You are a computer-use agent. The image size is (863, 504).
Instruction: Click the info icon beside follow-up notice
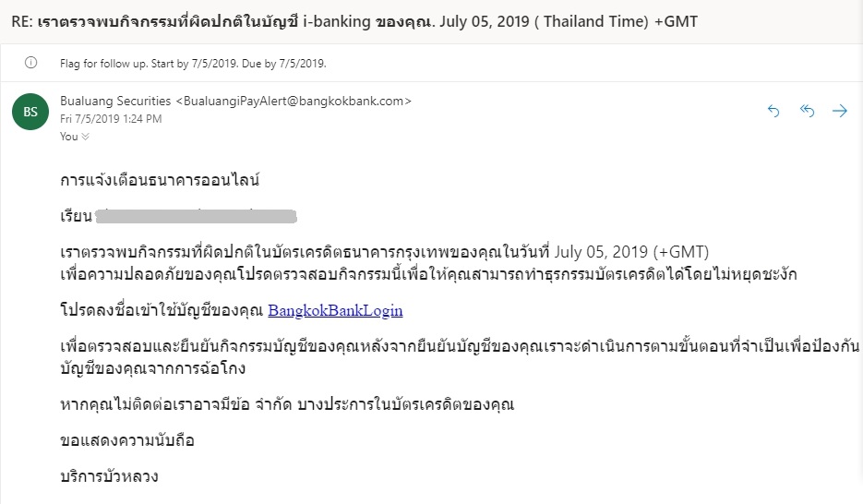tap(31, 64)
